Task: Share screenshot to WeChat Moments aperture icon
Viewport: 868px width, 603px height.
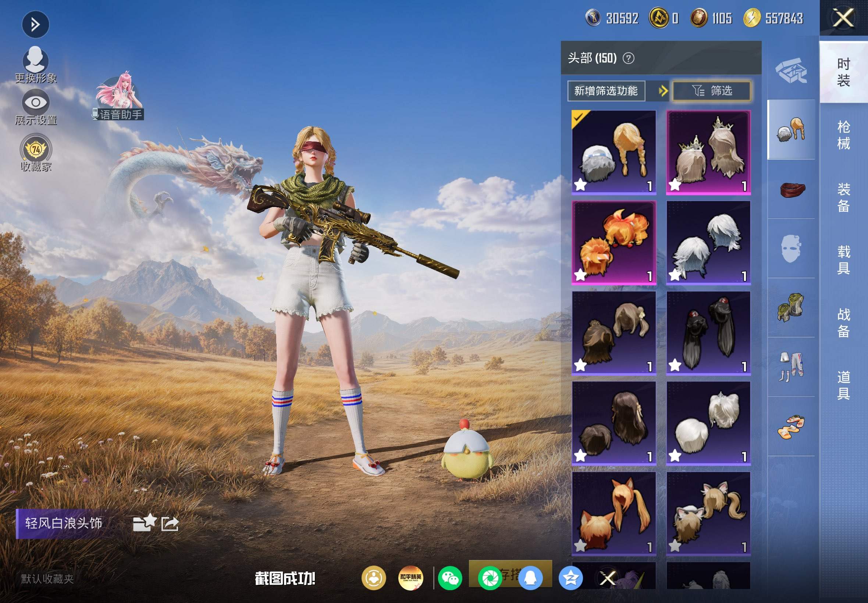Action: [x=490, y=578]
